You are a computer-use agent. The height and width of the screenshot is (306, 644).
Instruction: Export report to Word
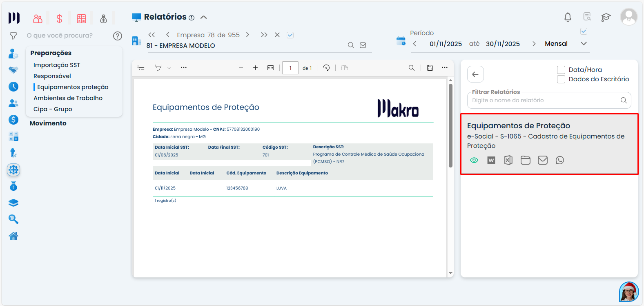point(491,160)
